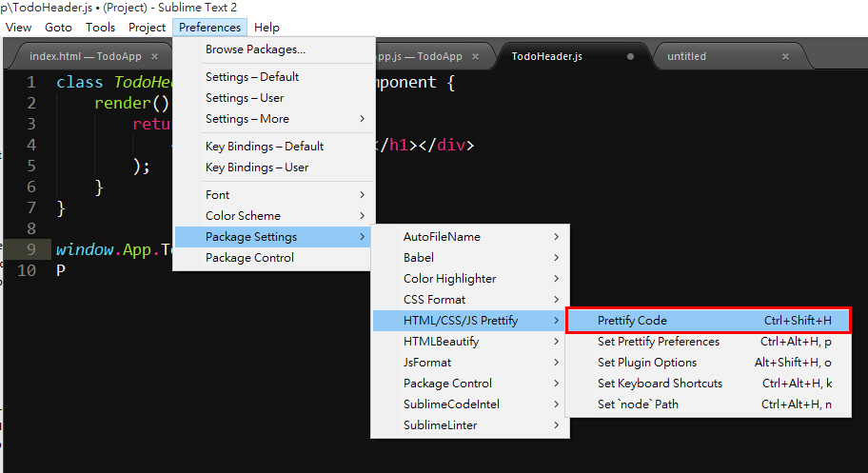The image size is (868, 473).
Task: Click the Preferences menu
Action: (209, 28)
